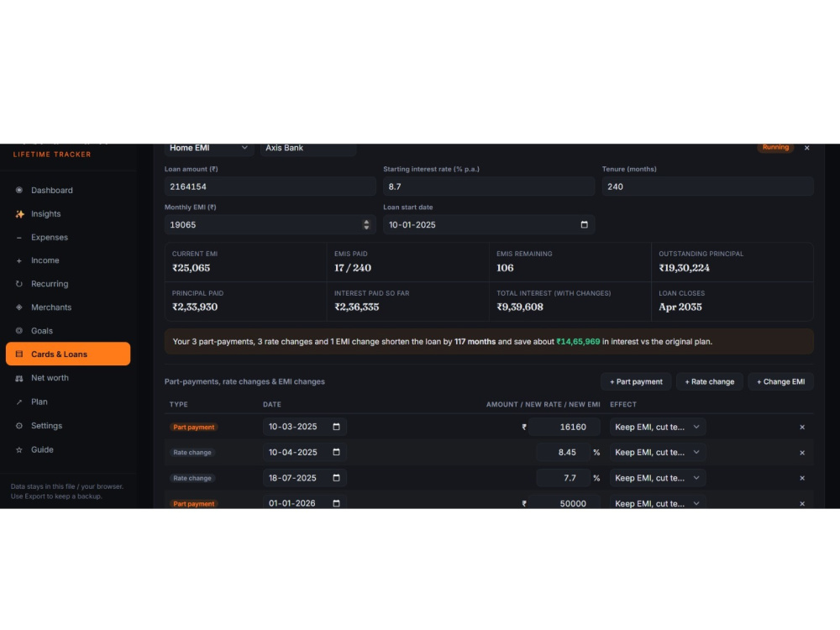Close the Axis Bank loan card
Screen dimensions: 840x630
(806, 148)
